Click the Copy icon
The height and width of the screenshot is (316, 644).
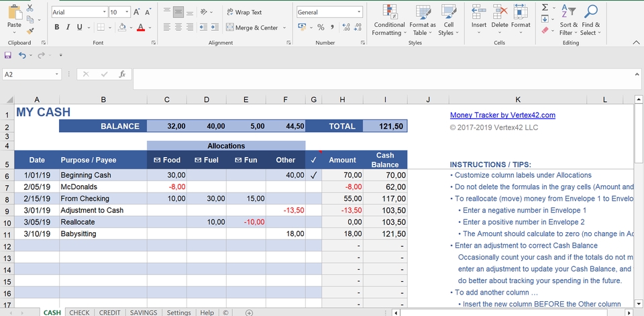(x=30, y=19)
